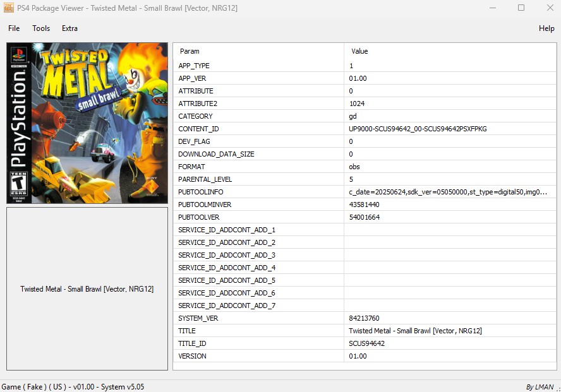
Task: Open the Extra menu
Action: (x=69, y=28)
